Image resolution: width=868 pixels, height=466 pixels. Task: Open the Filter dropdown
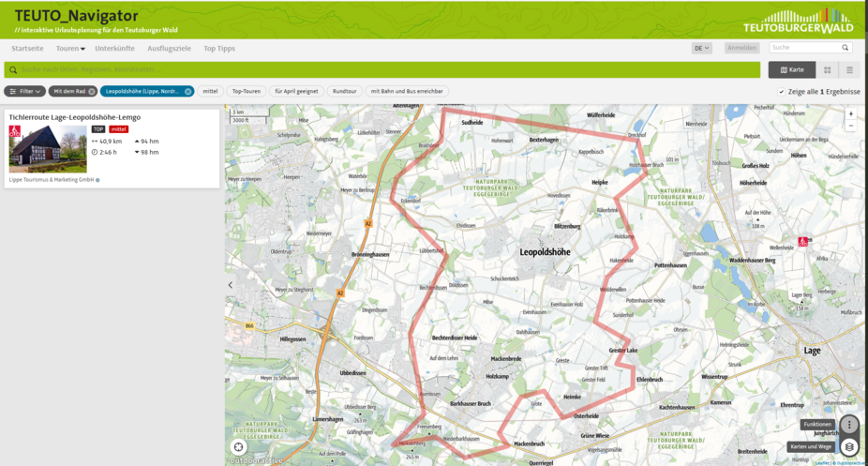25,91
